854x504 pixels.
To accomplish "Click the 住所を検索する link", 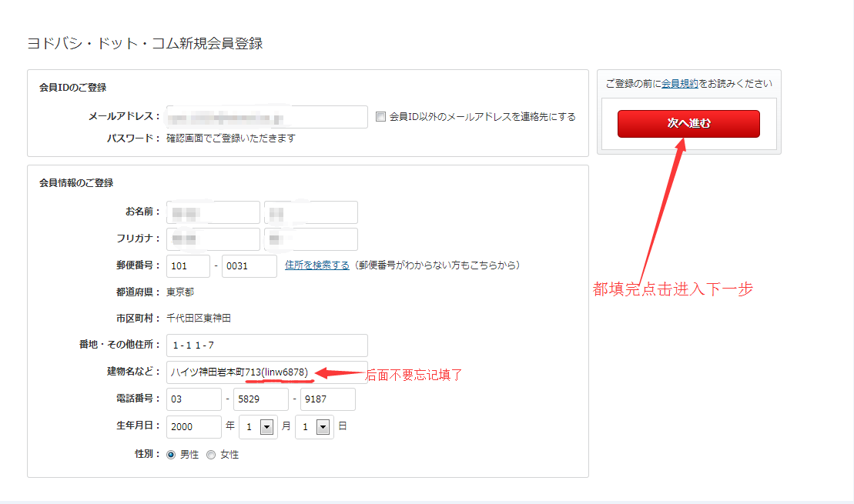I will click(317, 265).
